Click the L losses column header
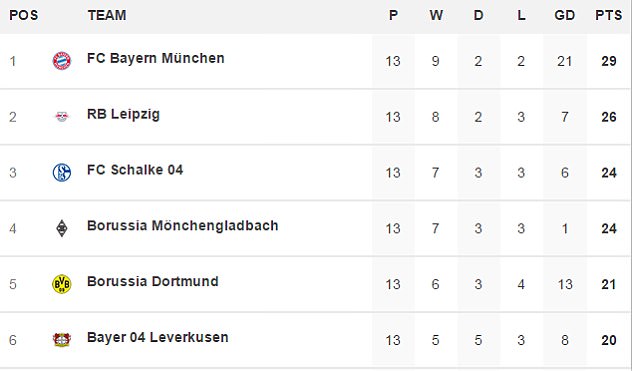634x371 pixels. (521, 15)
